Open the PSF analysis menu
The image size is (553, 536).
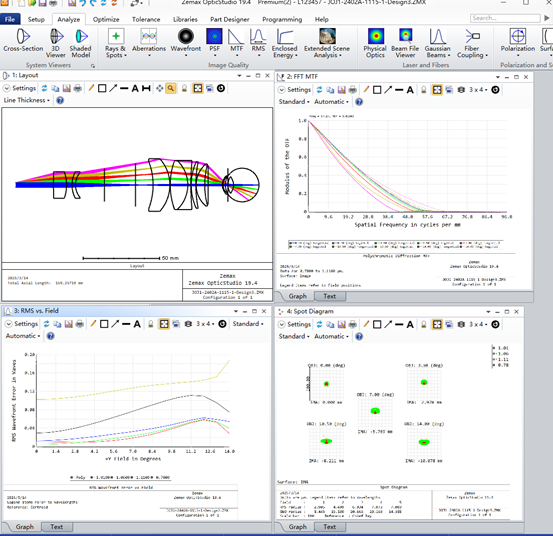coord(214,42)
